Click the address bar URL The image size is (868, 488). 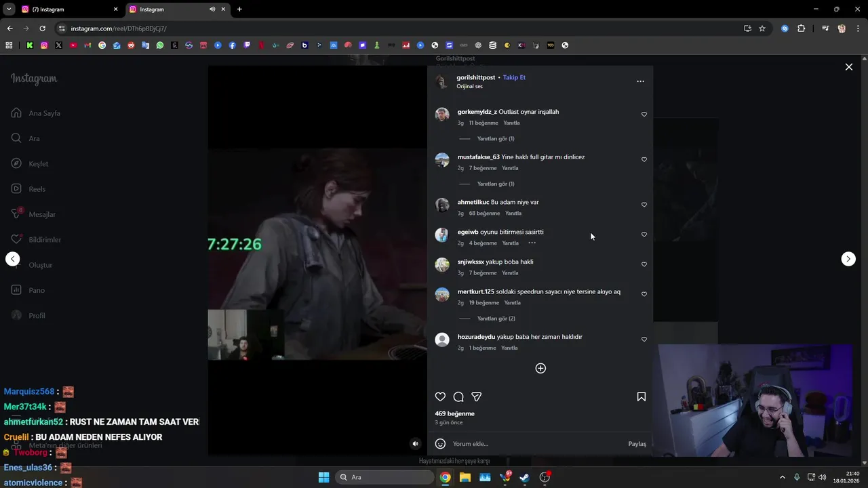(x=119, y=28)
